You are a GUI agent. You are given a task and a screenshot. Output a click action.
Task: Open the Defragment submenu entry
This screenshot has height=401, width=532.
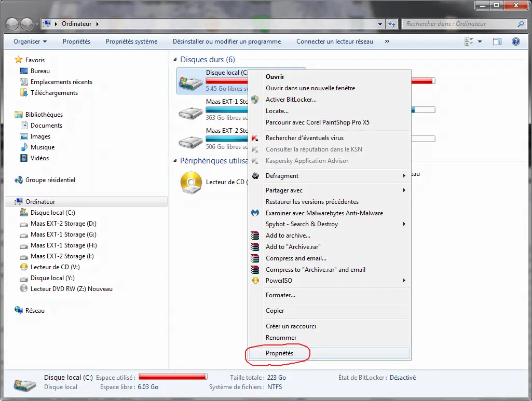point(330,175)
